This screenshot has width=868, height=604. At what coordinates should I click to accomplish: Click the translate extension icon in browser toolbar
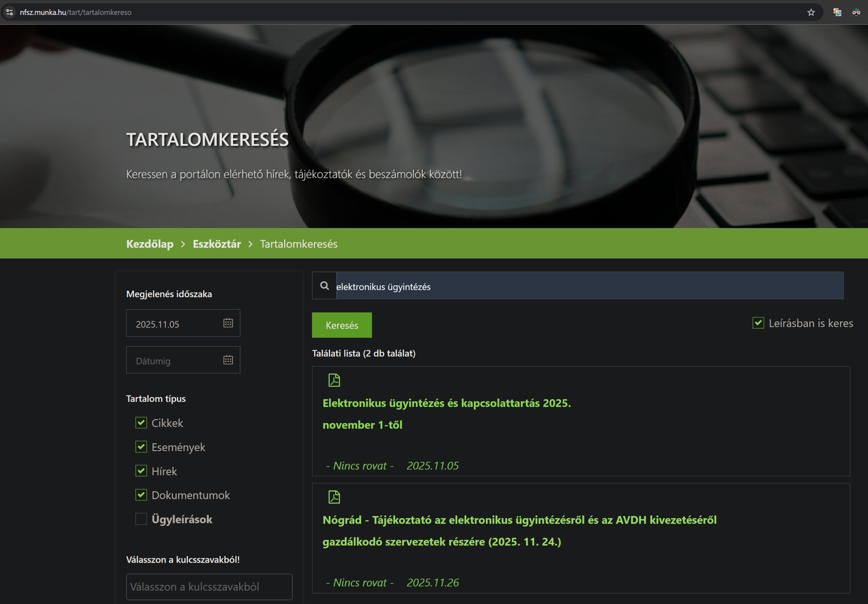coord(837,13)
